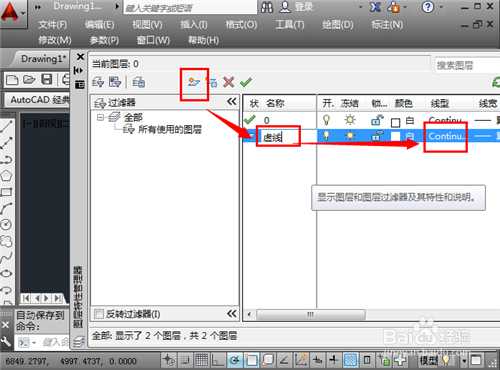This screenshot has height=370, width=500.
Task: Open the layer states manager icon
Action: (139, 82)
